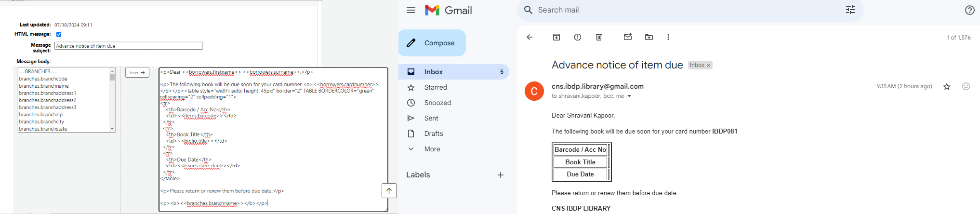The height and width of the screenshot is (214, 980).
Task: Click the archive email icon
Action: (556, 37)
